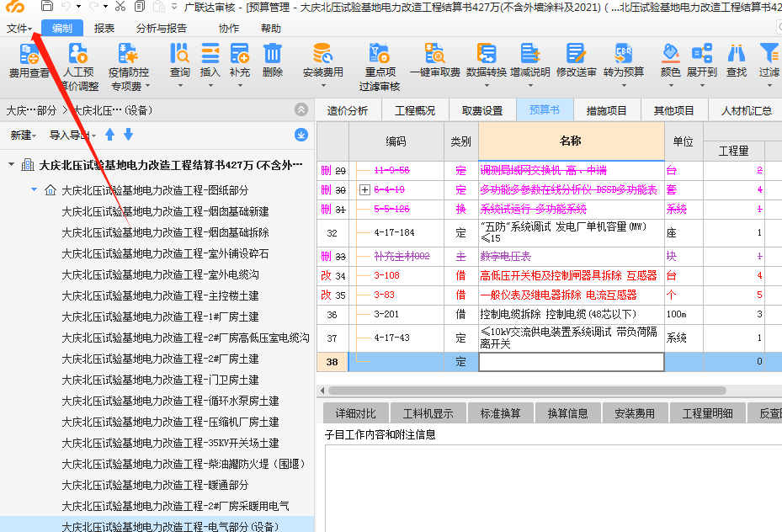782x532 pixels.
Task: Open dropdown arrow under 查询
Action: click(180, 86)
